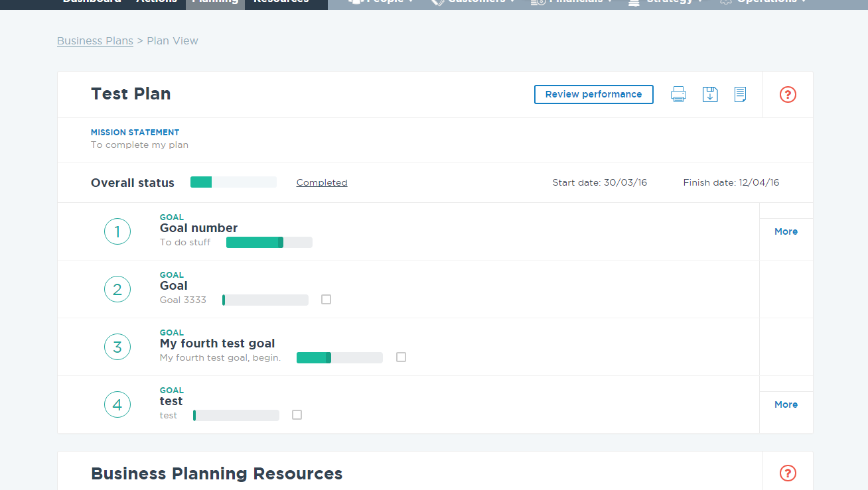
Task: Click the save/download plan icon
Action: 710,94
